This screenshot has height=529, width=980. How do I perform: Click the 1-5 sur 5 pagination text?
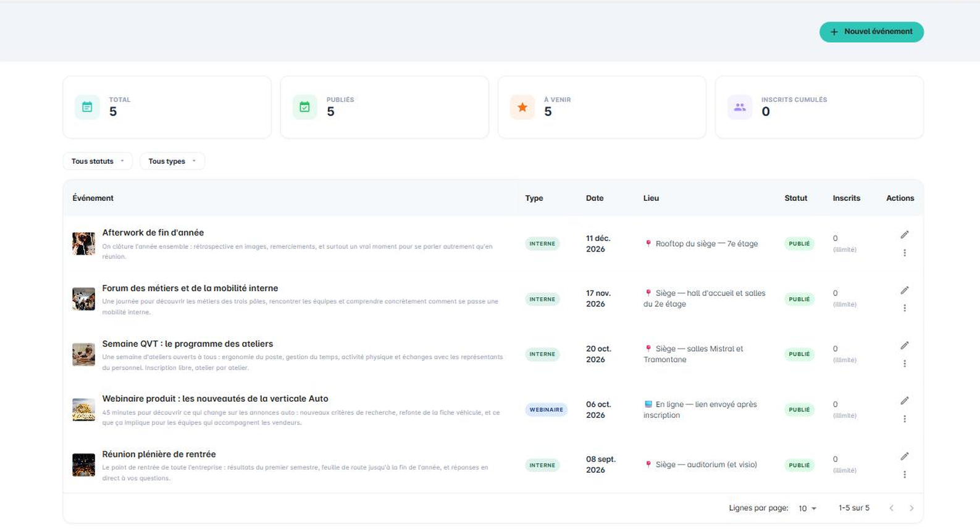pos(854,508)
